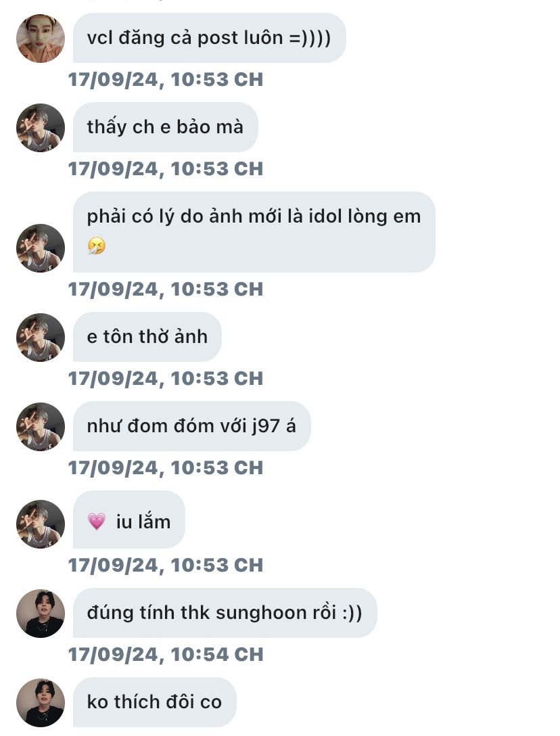Open avatar beside 'như đom đóm với j97 á'
The width and height of the screenshot is (560, 736).
point(41,426)
